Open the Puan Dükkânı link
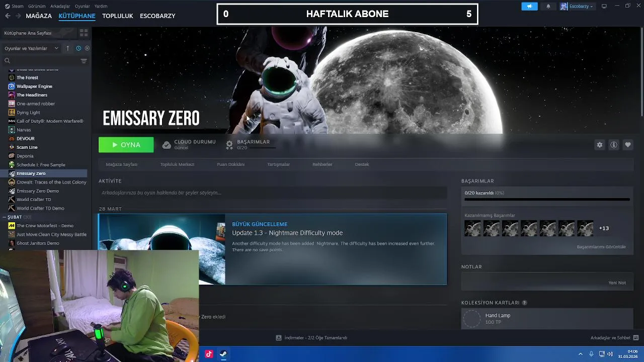The width and height of the screenshot is (644, 362). tap(230, 164)
